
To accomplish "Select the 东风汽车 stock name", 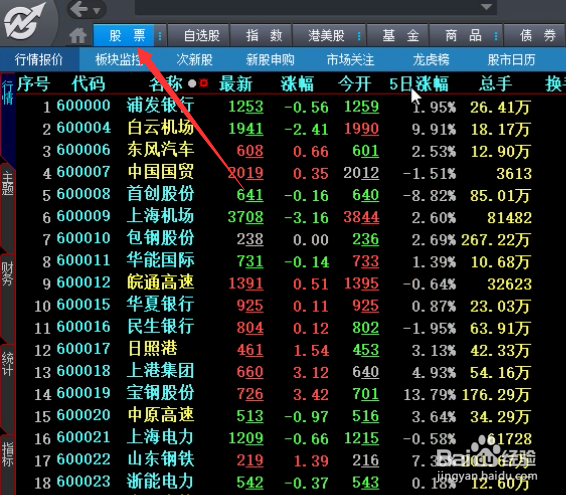I will click(160, 150).
